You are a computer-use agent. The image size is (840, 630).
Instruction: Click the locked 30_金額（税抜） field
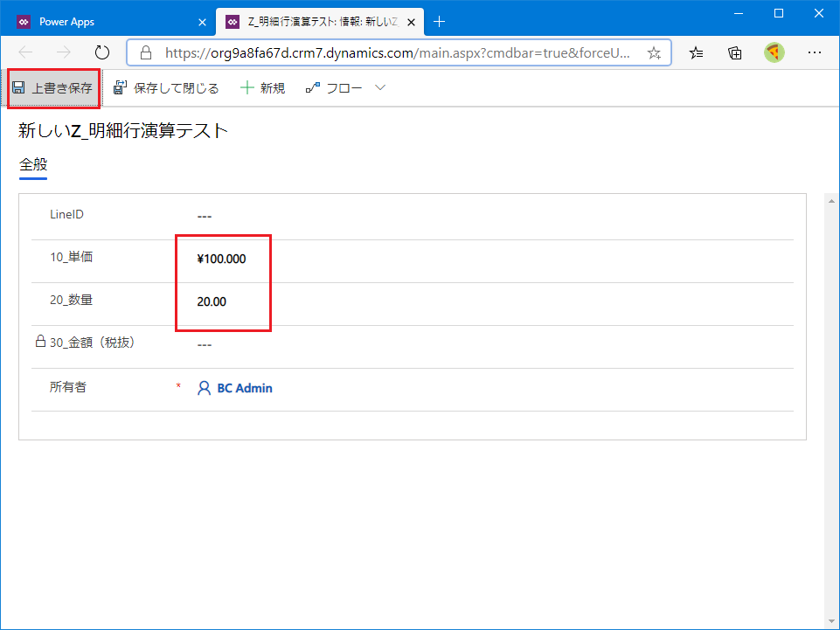[x=205, y=345]
